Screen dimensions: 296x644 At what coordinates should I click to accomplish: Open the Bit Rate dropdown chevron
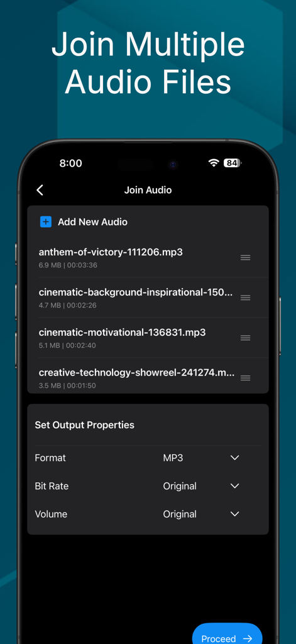(x=235, y=486)
